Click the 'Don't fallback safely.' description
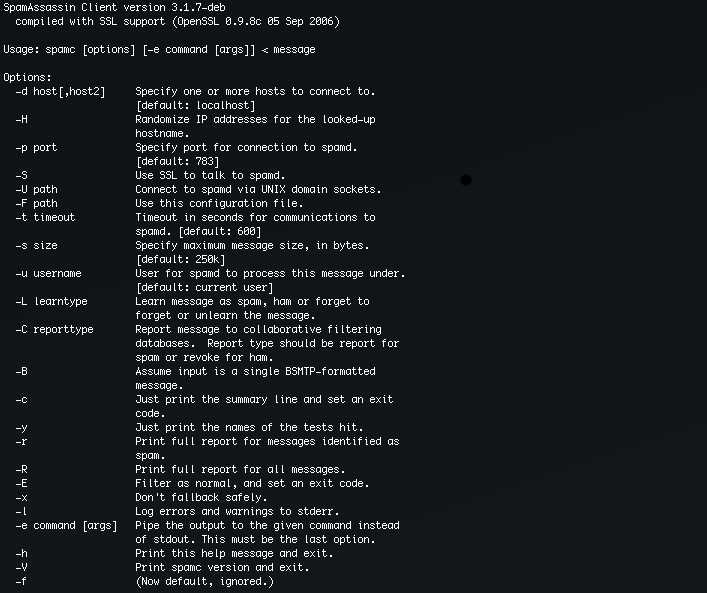 [x=202, y=497]
